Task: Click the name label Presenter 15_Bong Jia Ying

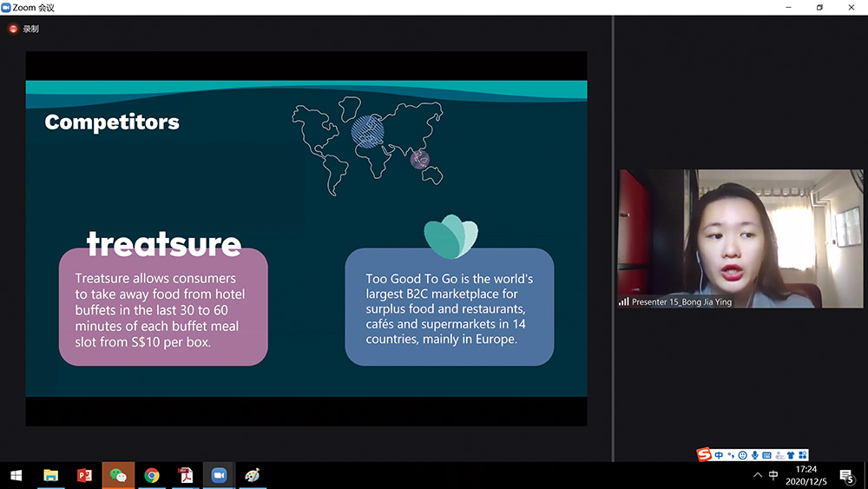Action: (x=681, y=301)
